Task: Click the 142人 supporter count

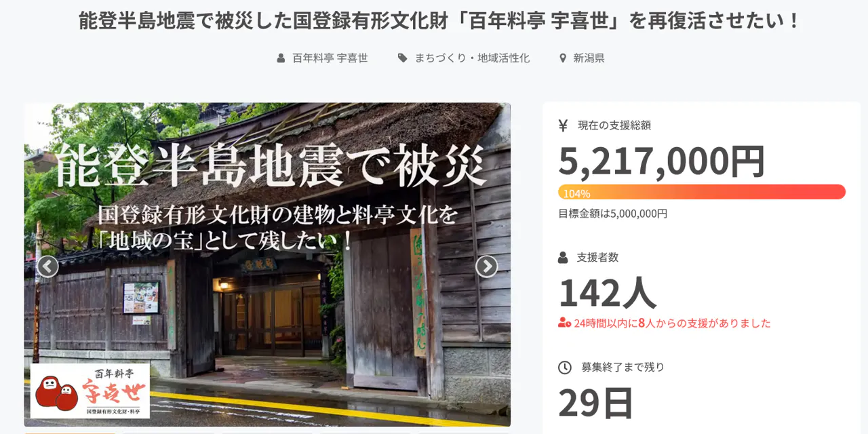Action: click(x=607, y=292)
